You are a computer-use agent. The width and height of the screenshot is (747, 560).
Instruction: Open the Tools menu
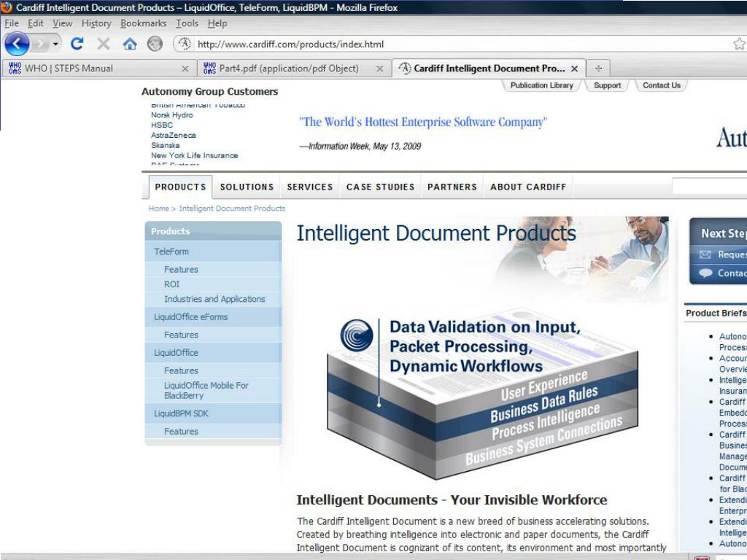point(187,23)
